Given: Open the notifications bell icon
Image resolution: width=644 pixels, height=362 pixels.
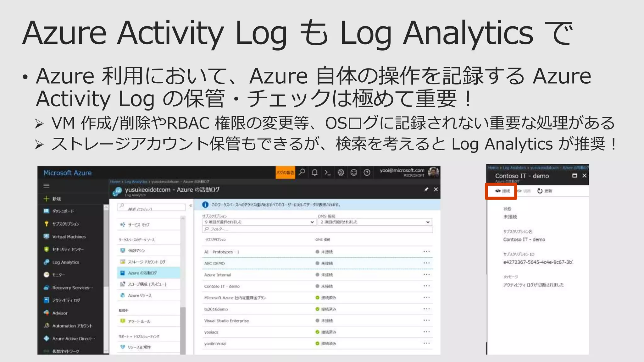Looking at the screenshot, I should point(314,172).
